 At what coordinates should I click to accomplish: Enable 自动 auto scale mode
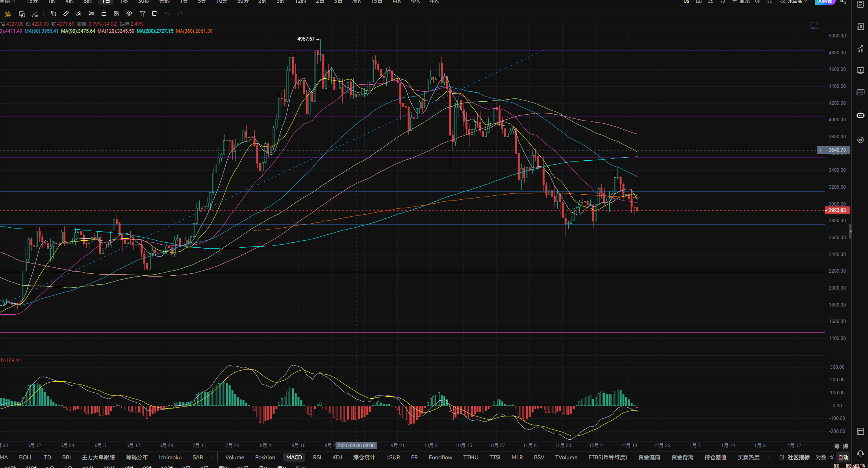point(843,457)
